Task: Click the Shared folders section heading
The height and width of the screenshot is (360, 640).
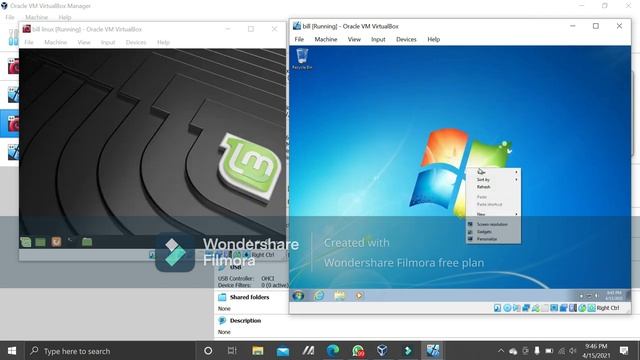Action: point(249,297)
